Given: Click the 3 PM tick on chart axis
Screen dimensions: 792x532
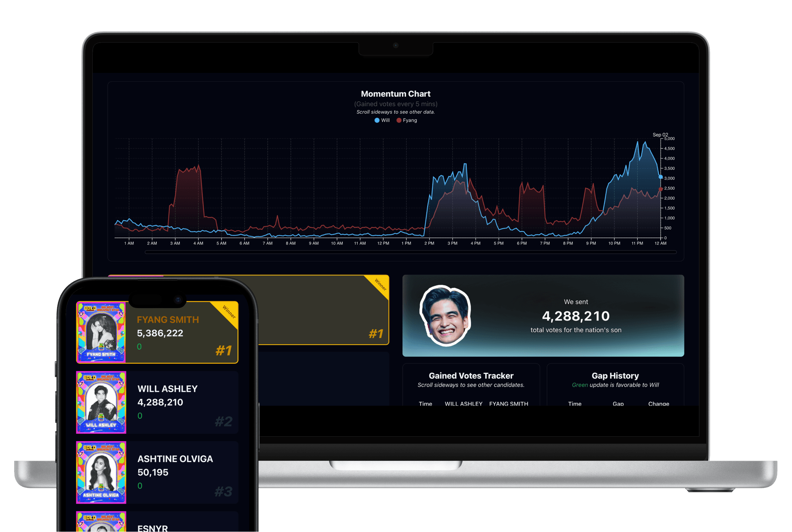Looking at the screenshot, I should [x=452, y=243].
